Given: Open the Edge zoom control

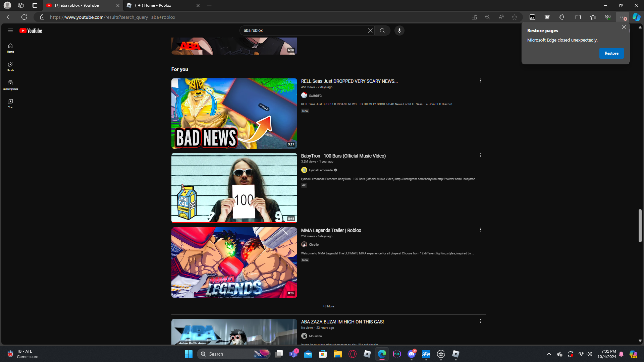Looking at the screenshot, I should pos(487,17).
